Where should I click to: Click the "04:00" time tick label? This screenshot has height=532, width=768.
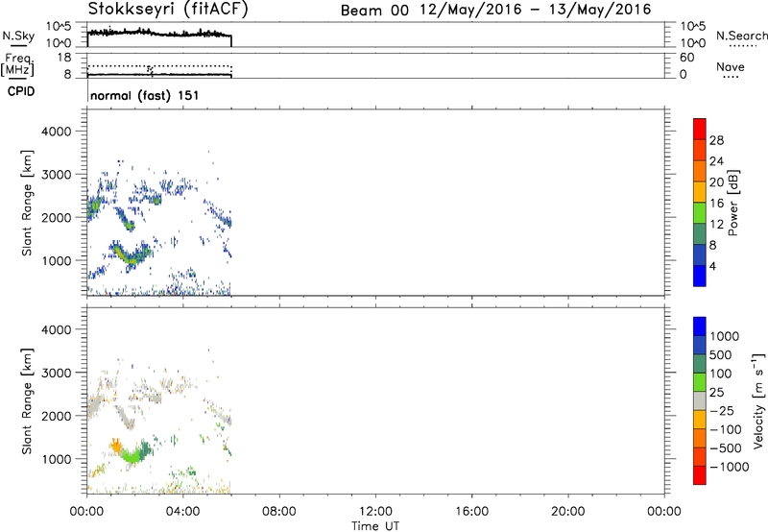pos(182,512)
